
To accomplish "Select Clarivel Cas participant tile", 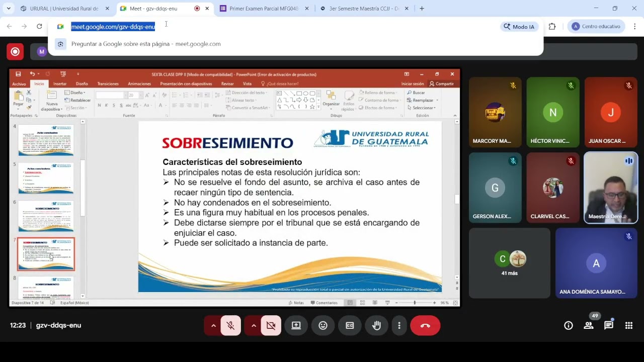I will tap(553, 188).
